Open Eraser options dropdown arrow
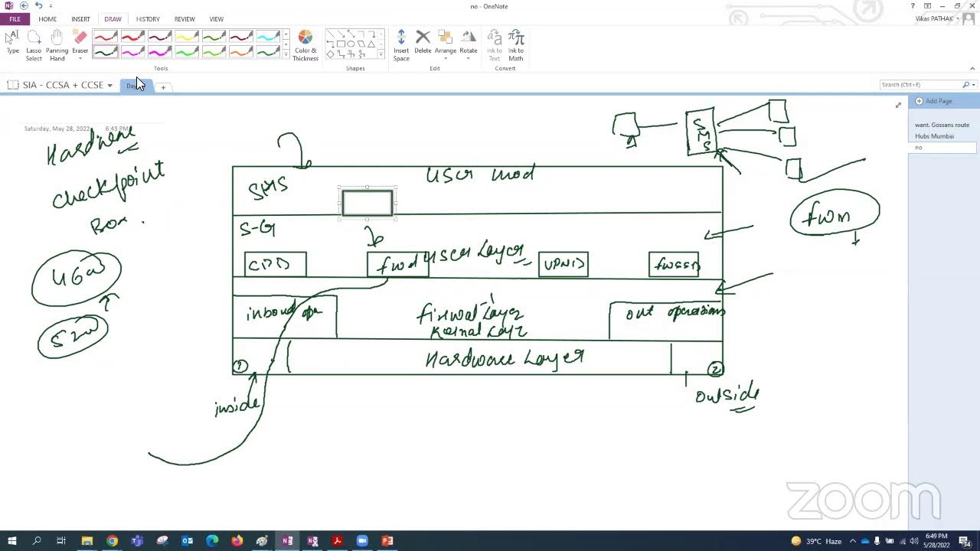Screen dimensions: 980x551 point(80,59)
